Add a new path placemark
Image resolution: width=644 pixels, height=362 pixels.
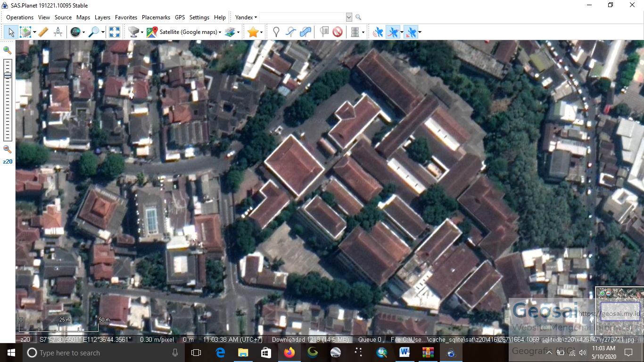(291, 32)
